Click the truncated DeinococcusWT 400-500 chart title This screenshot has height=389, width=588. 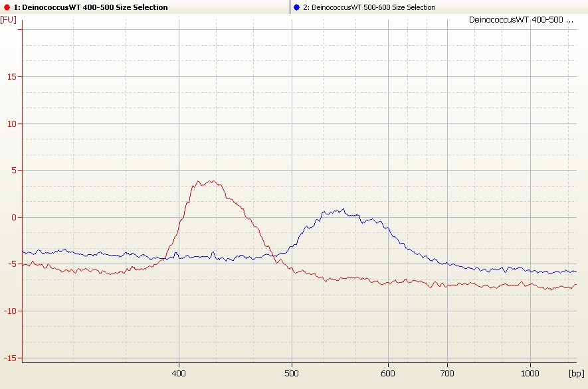tap(520, 20)
